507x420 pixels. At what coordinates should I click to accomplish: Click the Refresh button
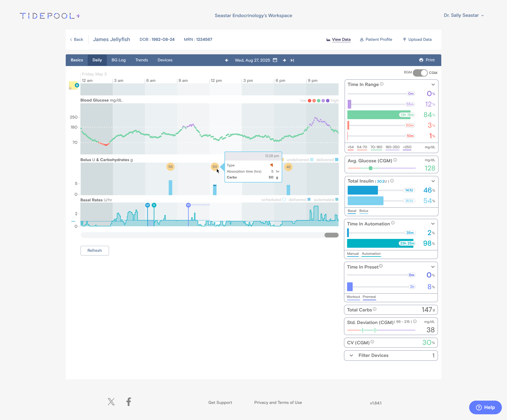[95, 251]
